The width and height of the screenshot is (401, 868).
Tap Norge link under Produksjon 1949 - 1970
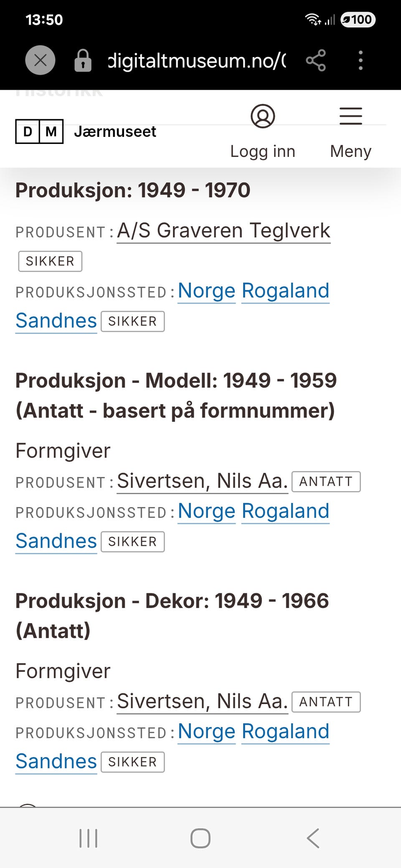tap(206, 291)
